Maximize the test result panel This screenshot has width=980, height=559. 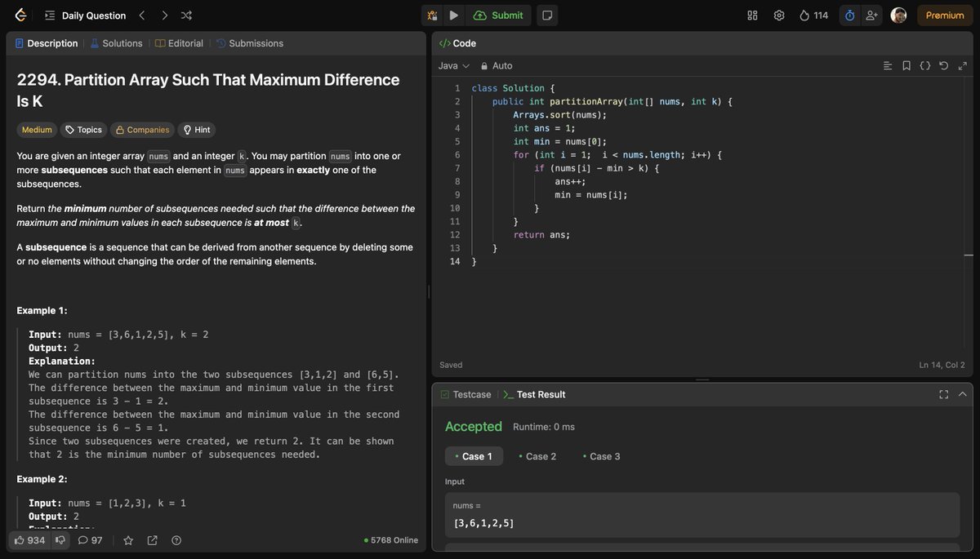click(943, 394)
